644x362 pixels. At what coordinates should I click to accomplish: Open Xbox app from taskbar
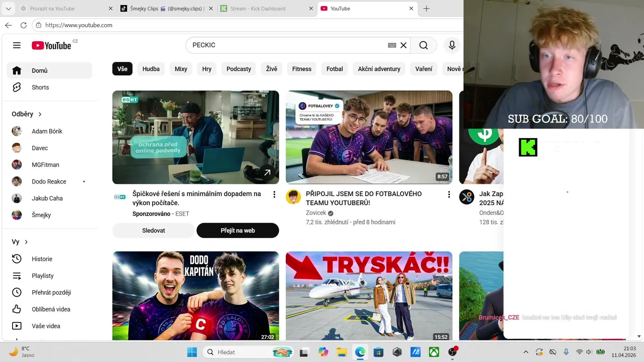point(434,352)
